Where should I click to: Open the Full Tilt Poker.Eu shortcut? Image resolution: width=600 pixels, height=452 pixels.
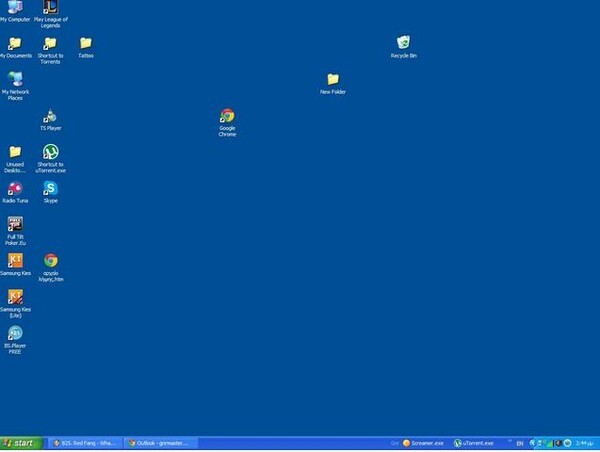tap(15, 224)
